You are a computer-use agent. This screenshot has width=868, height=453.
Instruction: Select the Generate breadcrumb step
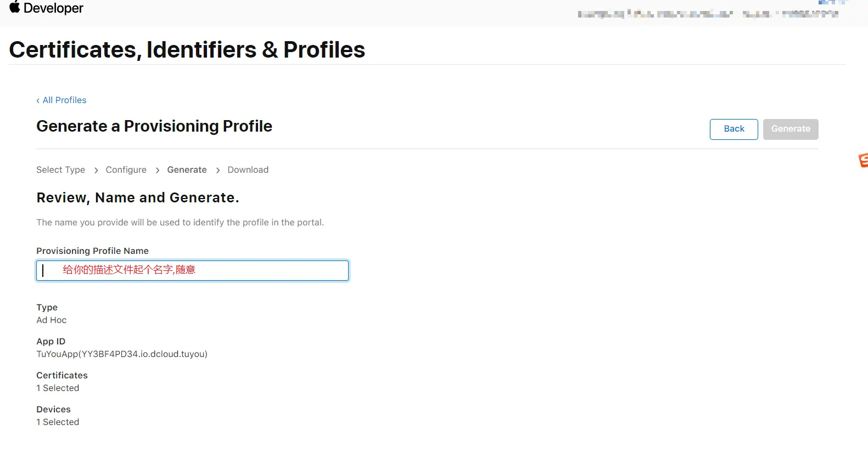pos(187,170)
